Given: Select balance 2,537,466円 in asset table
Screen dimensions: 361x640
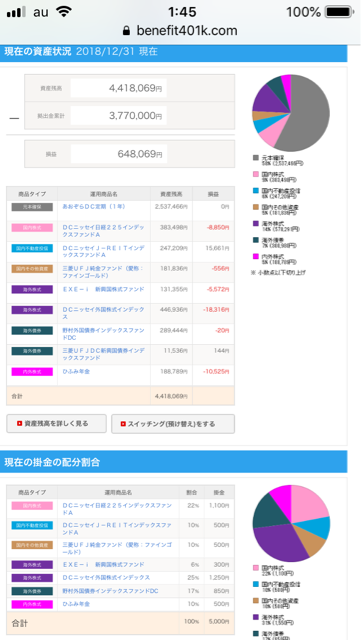Looking at the screenshot, I should [171, 207].
